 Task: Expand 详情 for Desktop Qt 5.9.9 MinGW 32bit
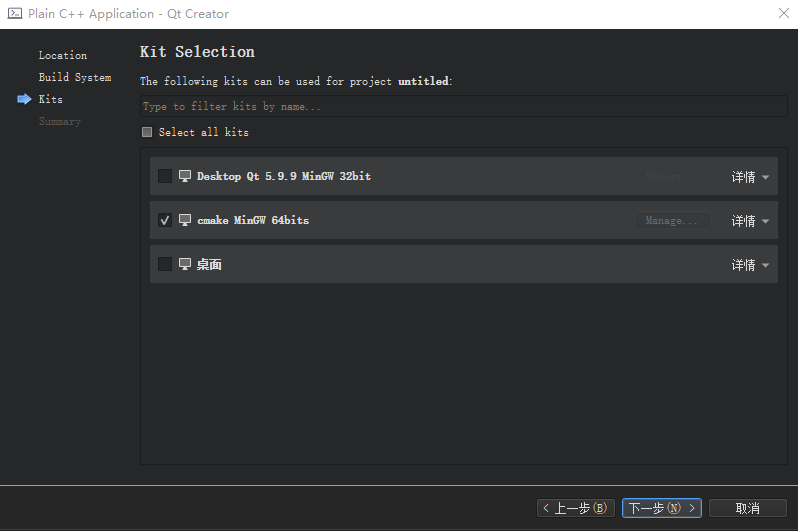749,177
